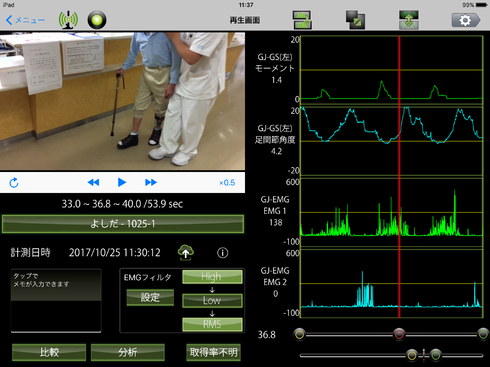
Task: Tap the 取得率不明 button
Action: 213,352
